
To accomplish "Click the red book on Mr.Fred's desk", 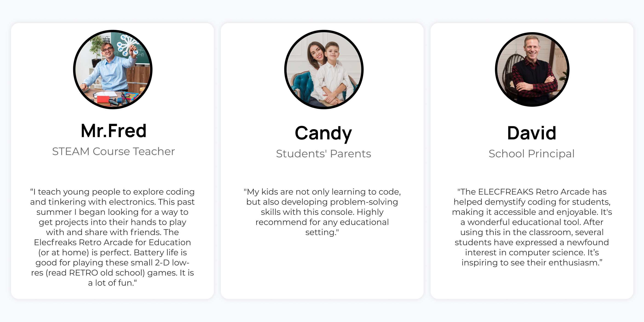I will pyautogui.click(x=103, y=100).
